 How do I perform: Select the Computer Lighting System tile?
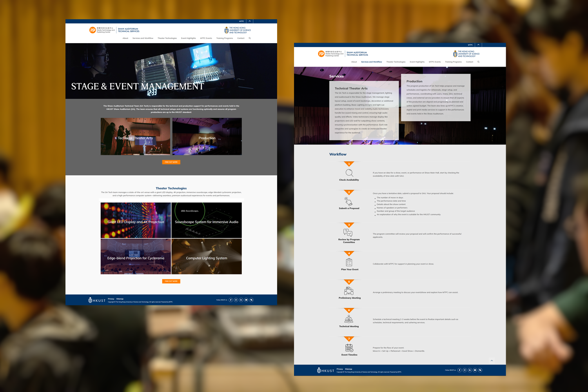pyautogui.click(x=207, y=257)
